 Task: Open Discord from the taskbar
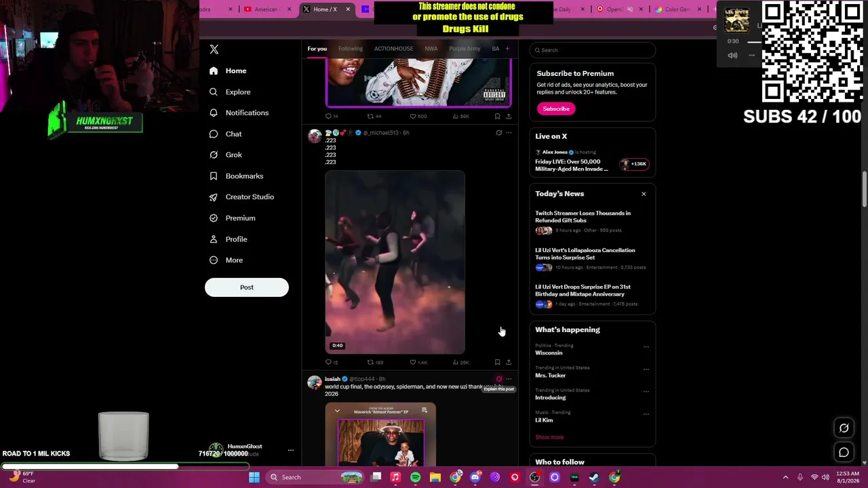(475, 477)
